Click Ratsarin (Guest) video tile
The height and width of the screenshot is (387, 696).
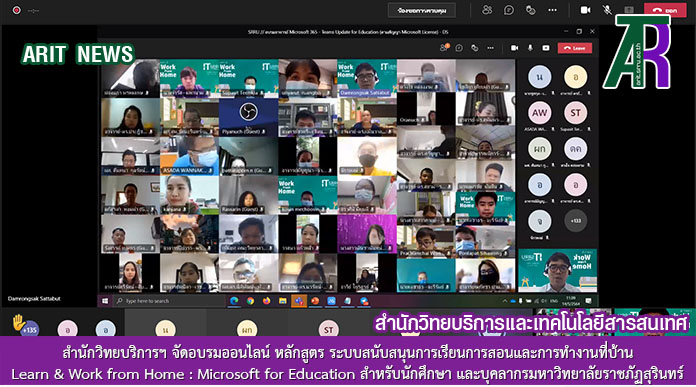[248, 194]
